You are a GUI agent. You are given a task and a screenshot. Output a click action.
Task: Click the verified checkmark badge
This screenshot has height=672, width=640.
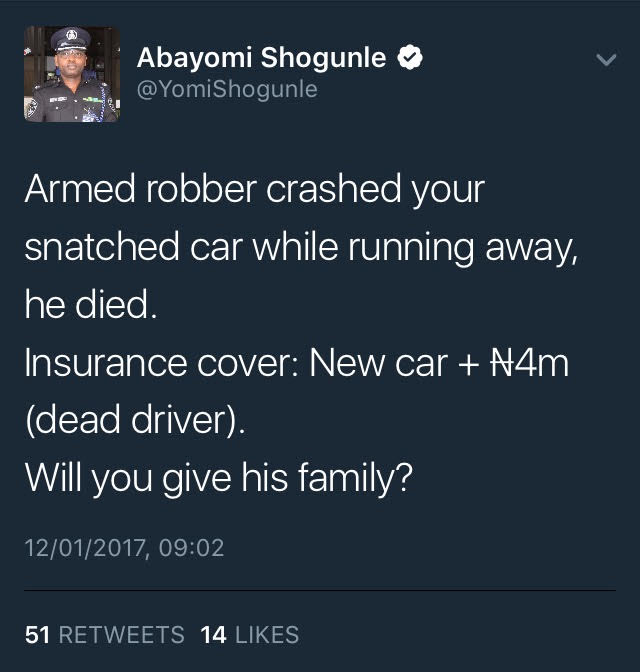point(410,57)
